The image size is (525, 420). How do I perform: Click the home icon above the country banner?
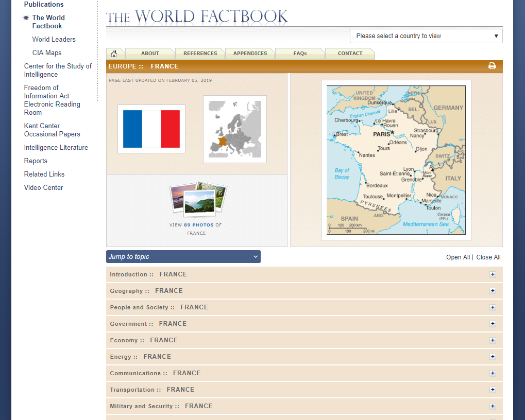[x=114, y=53]
